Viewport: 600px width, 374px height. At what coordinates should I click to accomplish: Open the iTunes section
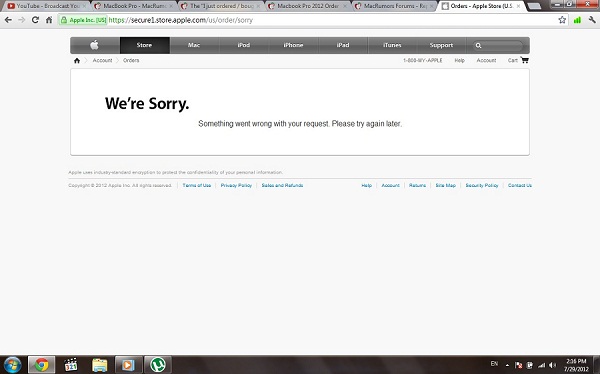[x=392, y=45]
